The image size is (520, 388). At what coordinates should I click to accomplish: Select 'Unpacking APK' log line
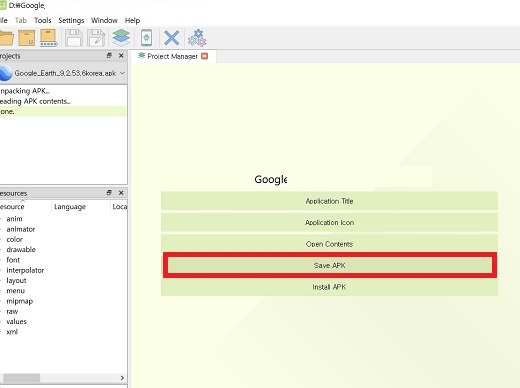pos(63,91)
